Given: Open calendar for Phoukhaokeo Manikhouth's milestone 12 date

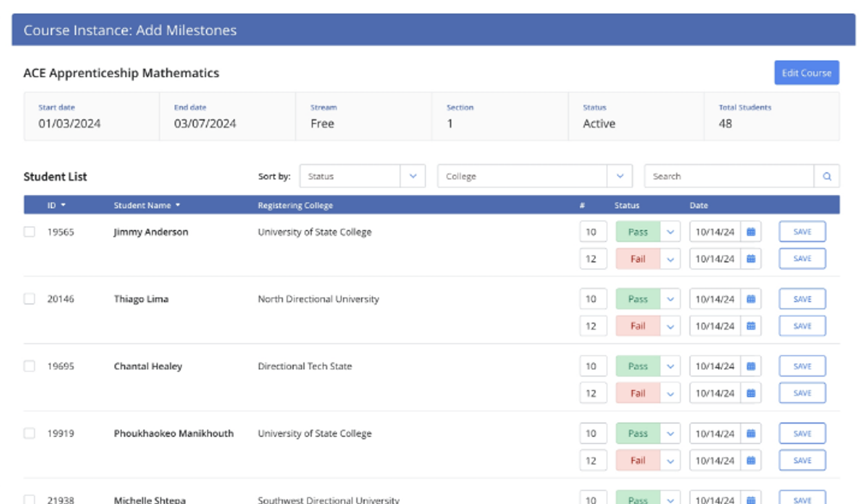Looking at the screenshot, I should click(751, 461).
